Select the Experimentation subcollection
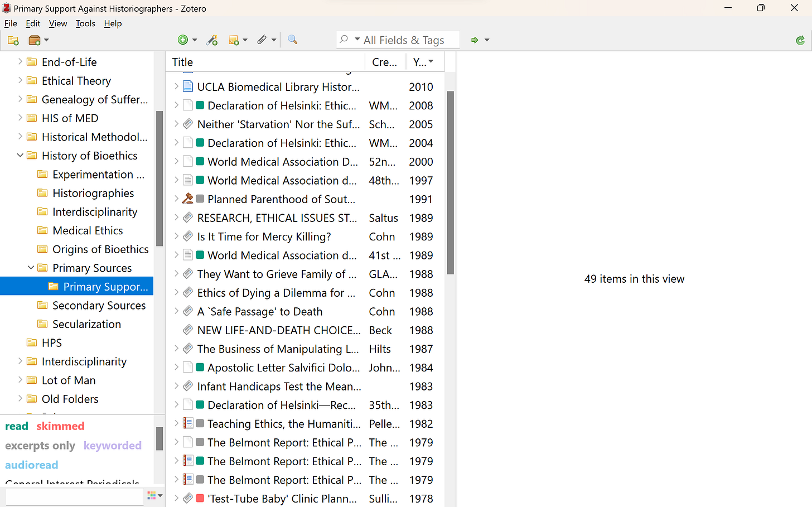Image resolution: width=812 pixels, height=507 pixels. click(x=98, y=175)
